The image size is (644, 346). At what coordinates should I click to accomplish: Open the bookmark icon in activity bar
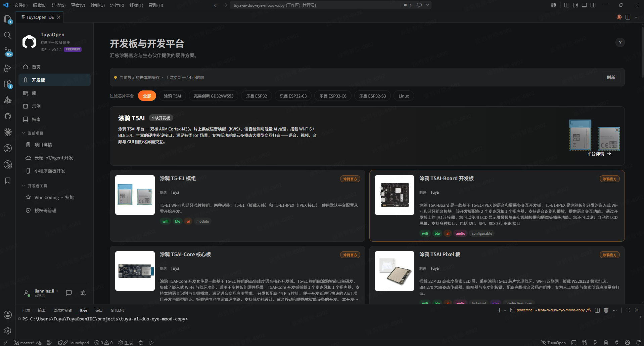click(7, 181)
